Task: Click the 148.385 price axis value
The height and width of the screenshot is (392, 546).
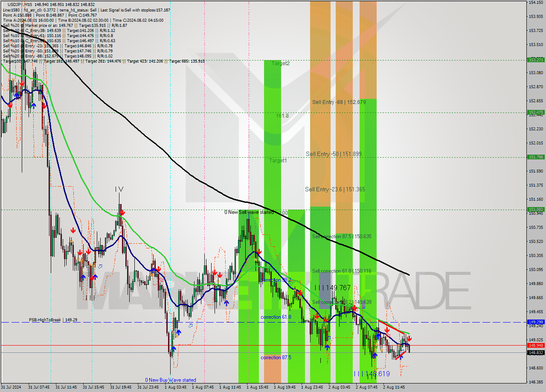Action: (x=536, y=382)
